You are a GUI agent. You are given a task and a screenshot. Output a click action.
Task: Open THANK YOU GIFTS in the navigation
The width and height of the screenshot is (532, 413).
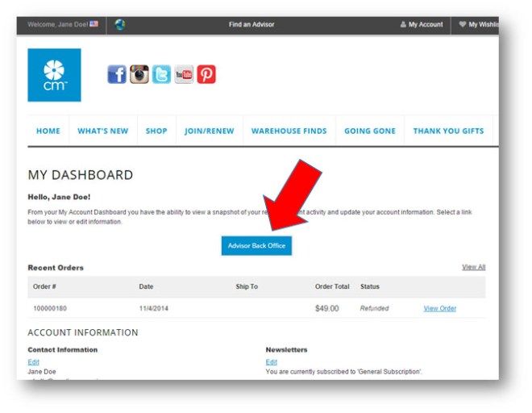pyautogui.click(x=448, y=131)
